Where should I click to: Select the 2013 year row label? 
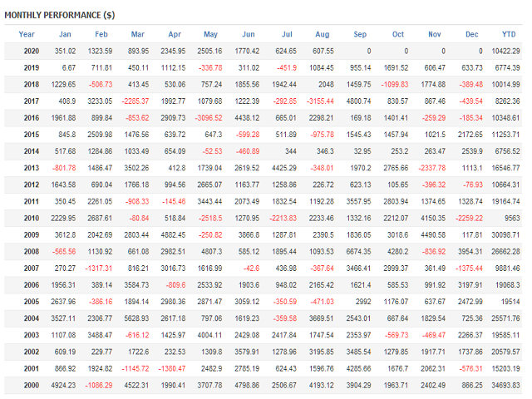coord(32,168)
